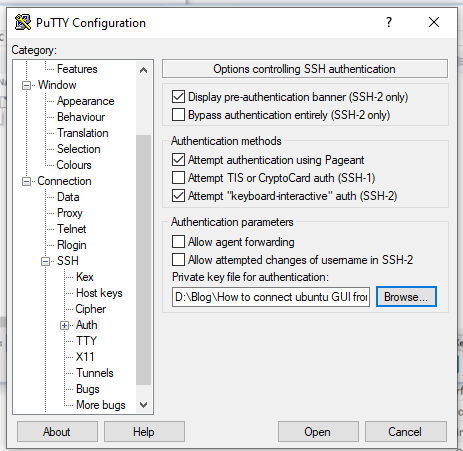Open Data settings under Connection
This screenshot has width=463, height=451.
[68, 197]
